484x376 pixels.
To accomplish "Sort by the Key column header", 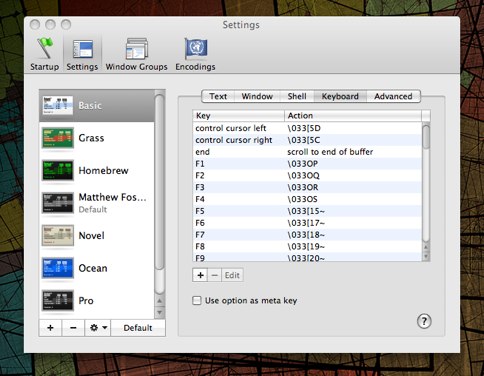I will (x=238, y=116).
